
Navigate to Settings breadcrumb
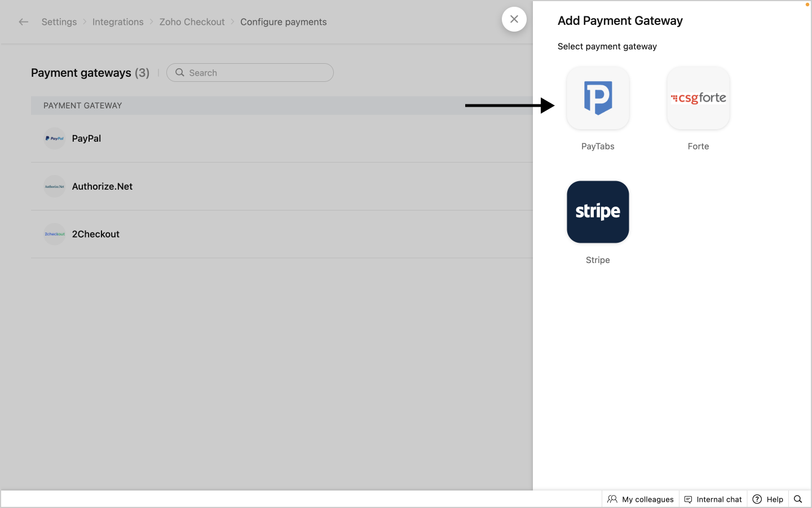59,22
